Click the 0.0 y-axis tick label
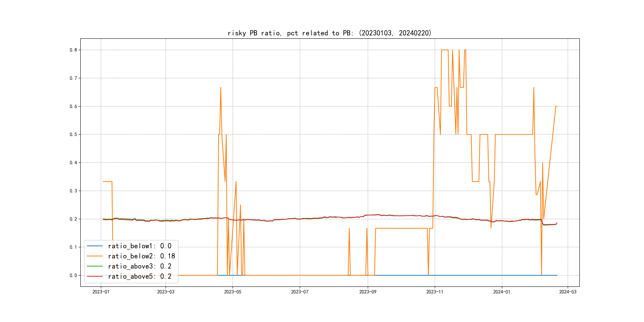The image size is (644, 322). tap(73, 275)
